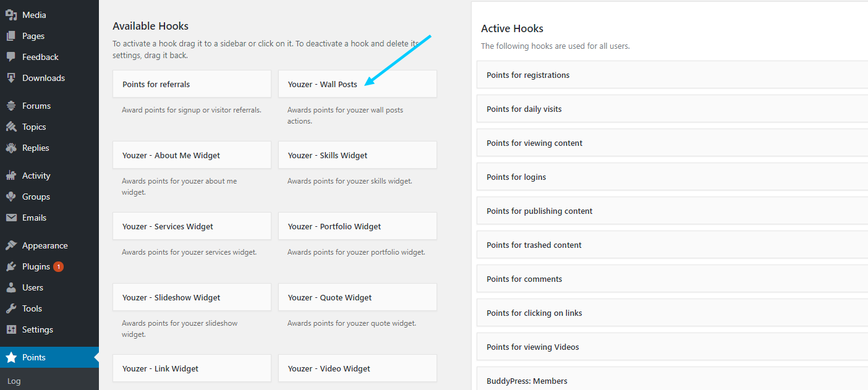
Task: Expand the Points for logins hook
Action: (x=672, y=177)
